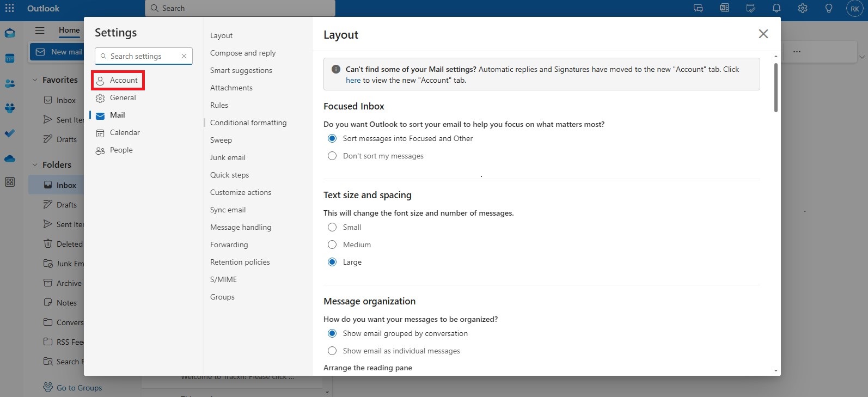Open Forwarding settings
Screen dimensions: 868x397
[229, 245]
